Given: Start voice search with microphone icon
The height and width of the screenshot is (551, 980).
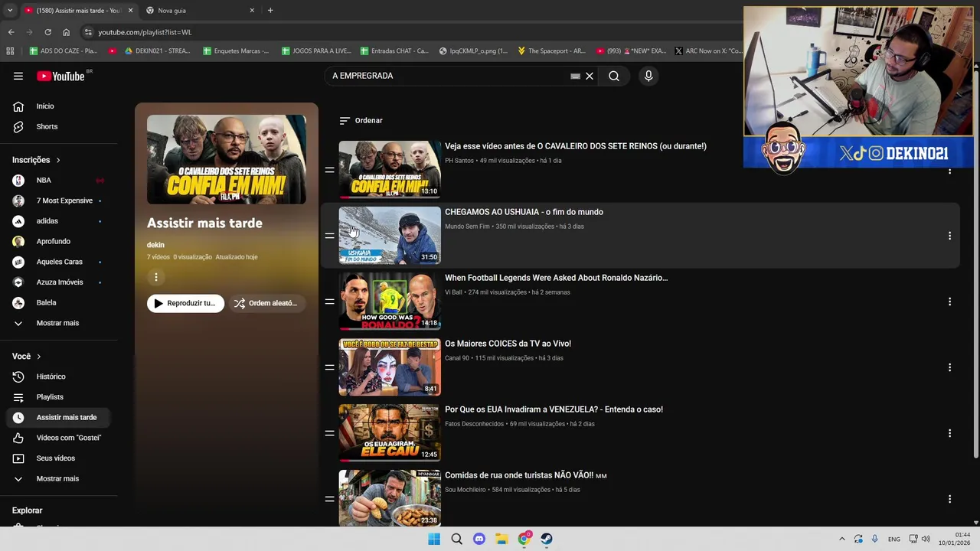Looking at the screenshot, I should (x=648, y=76).
